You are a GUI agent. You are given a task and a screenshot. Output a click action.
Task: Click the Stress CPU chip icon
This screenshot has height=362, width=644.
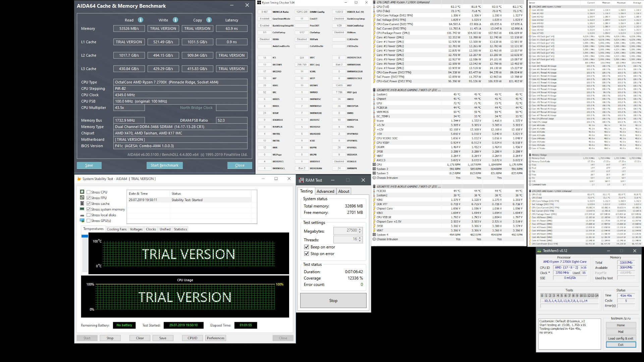(82, 192)
